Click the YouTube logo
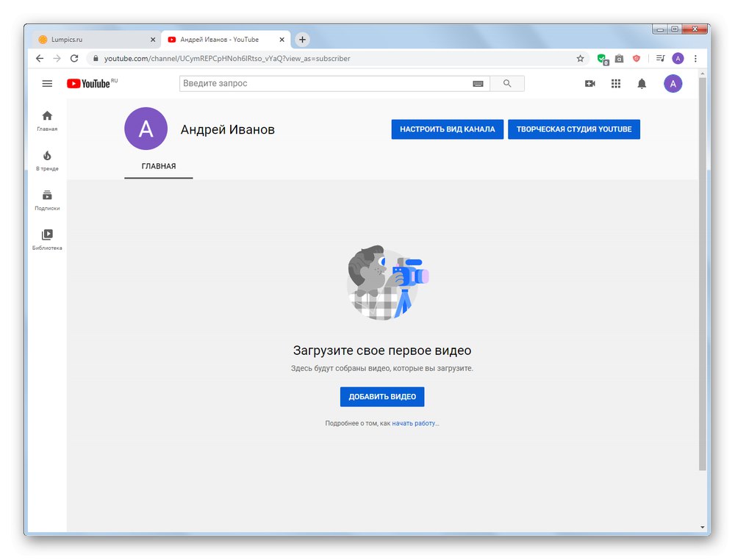This screenshot has height=560, width=735. pyautogui.click(x=88, y=83)
